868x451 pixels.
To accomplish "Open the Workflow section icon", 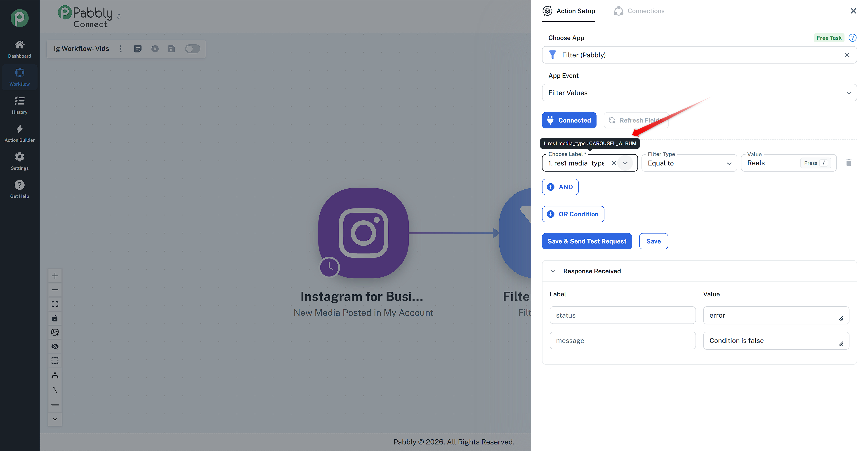I will point(19,73).
